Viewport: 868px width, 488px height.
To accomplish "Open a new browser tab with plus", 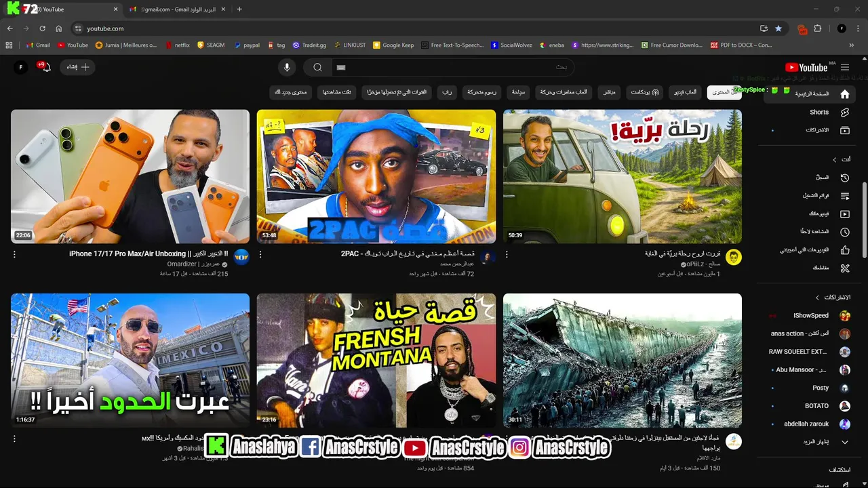I will click(239, 9).
